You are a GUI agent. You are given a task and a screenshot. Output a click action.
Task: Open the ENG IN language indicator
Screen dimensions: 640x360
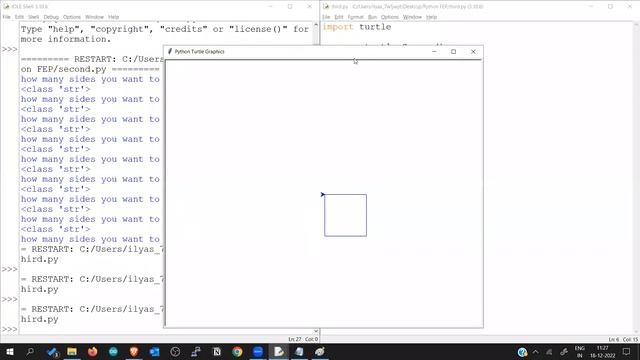[x=579, y=351]
